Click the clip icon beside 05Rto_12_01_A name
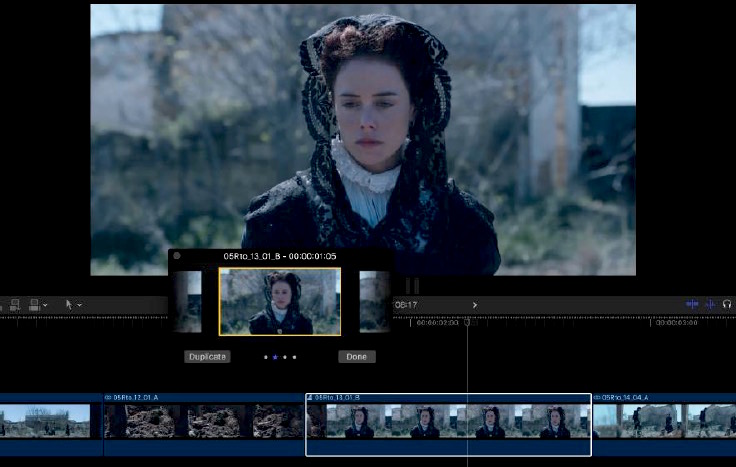This screenshot has height=467, width=736. tap(108, 398)
